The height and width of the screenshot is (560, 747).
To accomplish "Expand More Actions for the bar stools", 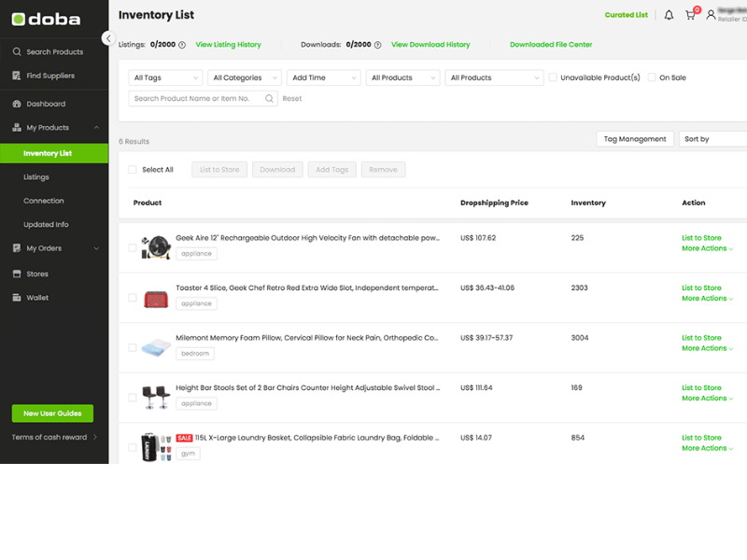I will coord(707,399).
